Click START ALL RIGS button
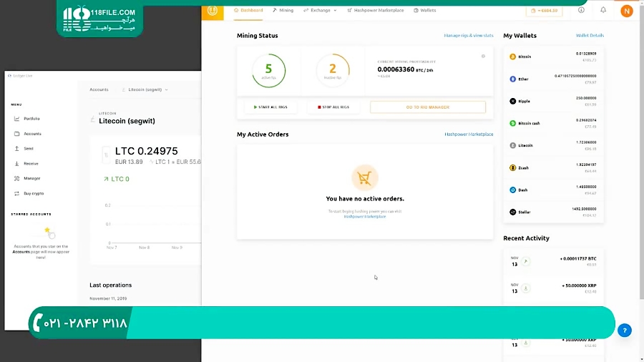The height and width of the screenshot is (362, 644). pyautogui.click(x=270, y=107)
